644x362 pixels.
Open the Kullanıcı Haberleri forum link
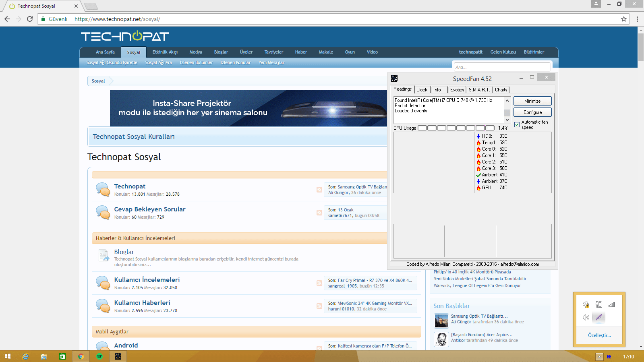click(x=142, y=302)
